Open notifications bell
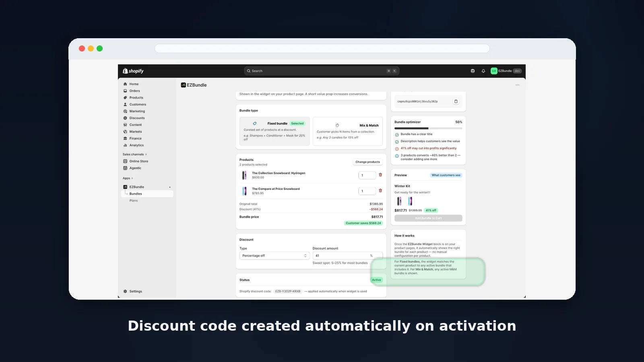 [x=483, y=71]
